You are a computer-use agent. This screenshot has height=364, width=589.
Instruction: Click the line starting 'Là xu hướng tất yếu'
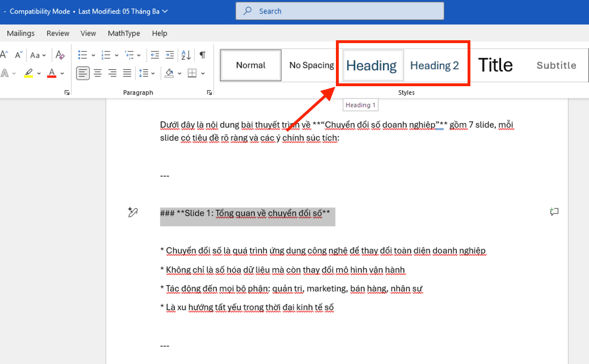tap(247, 307)
